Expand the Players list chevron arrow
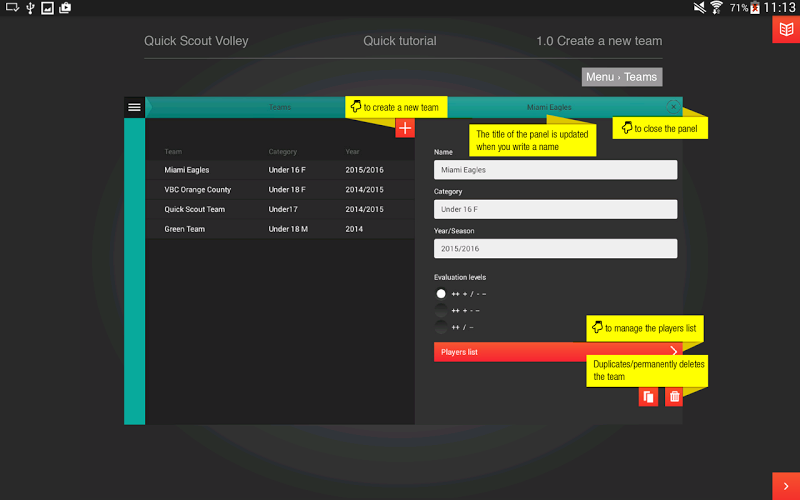800x500 pixels. [x=673, y=352]
